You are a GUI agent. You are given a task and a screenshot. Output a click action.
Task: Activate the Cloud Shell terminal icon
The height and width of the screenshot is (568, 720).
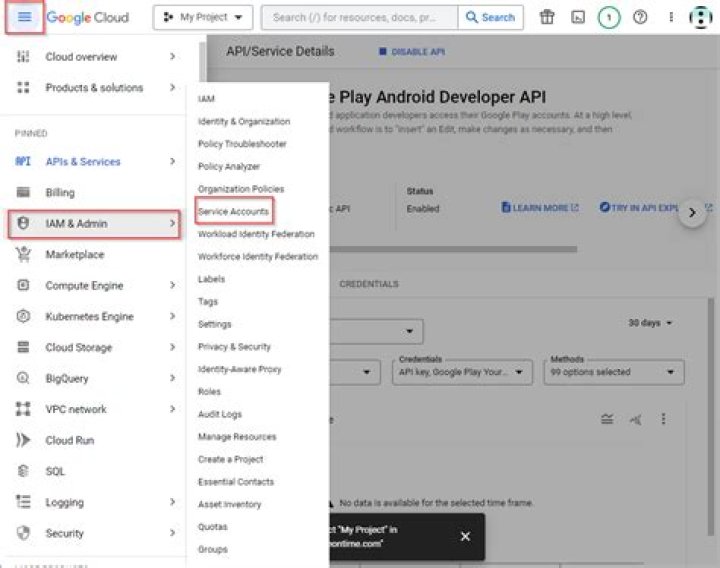(x=578, y=17)
